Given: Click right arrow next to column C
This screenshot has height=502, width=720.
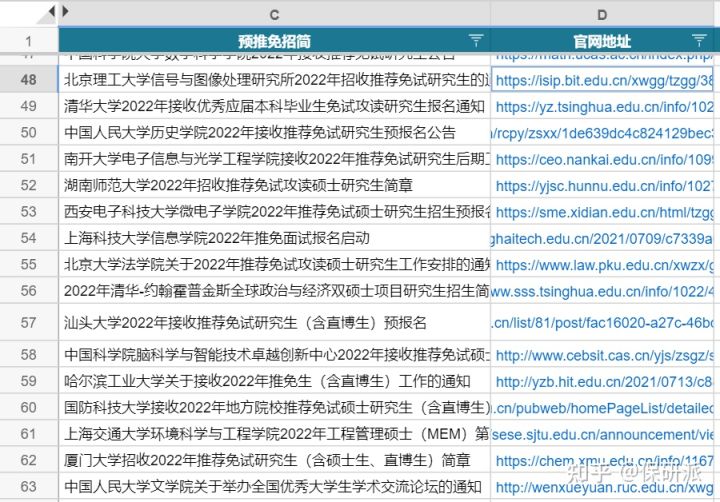Looking at the screenshot, I should click(x=65, y=12).
